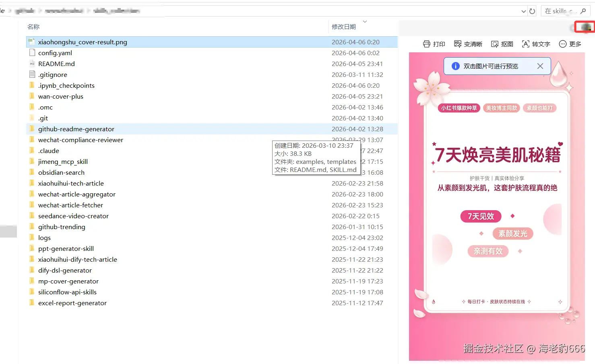Select the .gitignore file icon

tap(32, 74)
